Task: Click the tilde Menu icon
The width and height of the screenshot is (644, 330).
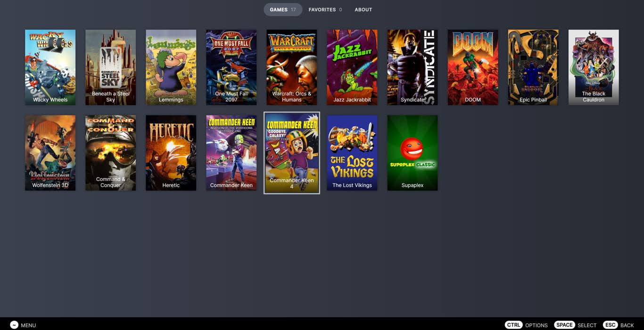Action: coord(14,325)
